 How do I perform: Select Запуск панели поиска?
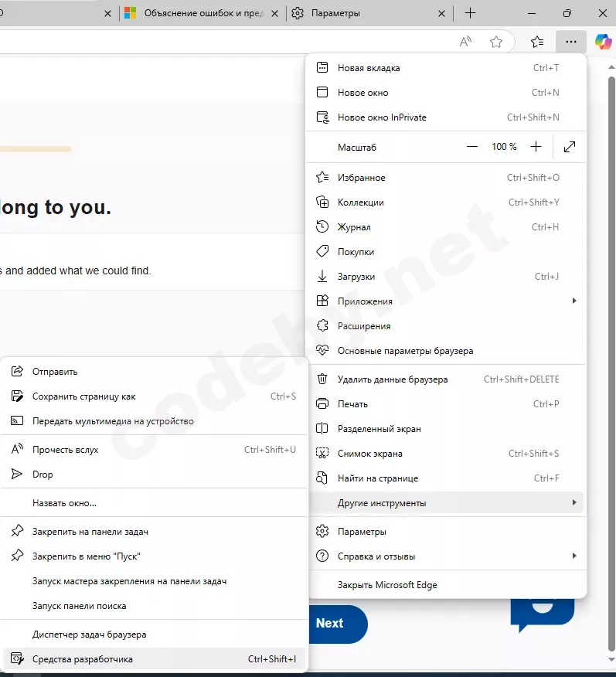pyautogui.click(x=154, y=606)
